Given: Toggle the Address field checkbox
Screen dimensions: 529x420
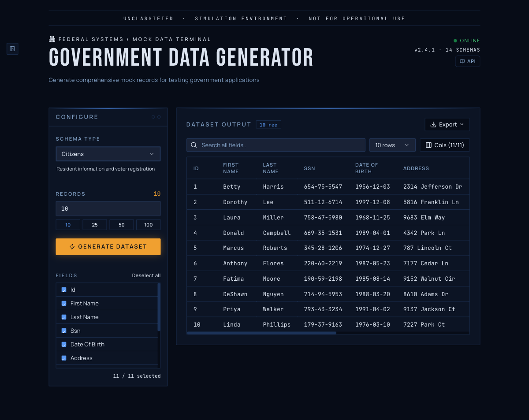Looking at the screenshot, I should pyautogui.click(x=64, y=358).
